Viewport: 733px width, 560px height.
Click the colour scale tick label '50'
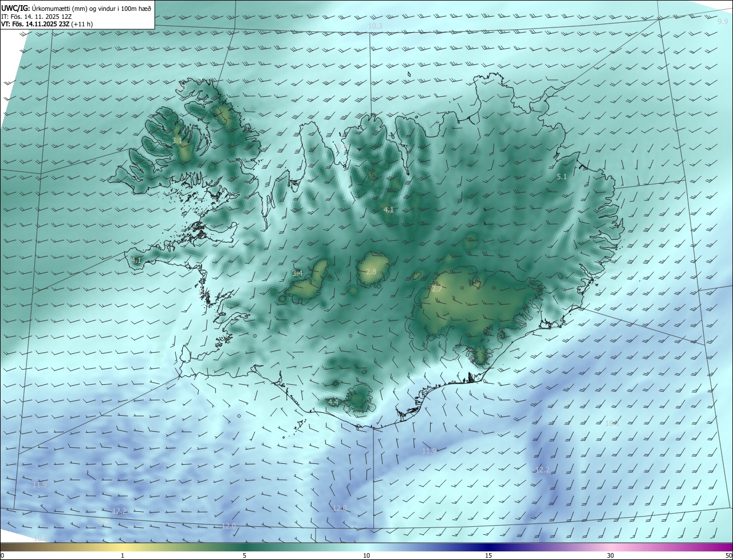tap(728, 555)
